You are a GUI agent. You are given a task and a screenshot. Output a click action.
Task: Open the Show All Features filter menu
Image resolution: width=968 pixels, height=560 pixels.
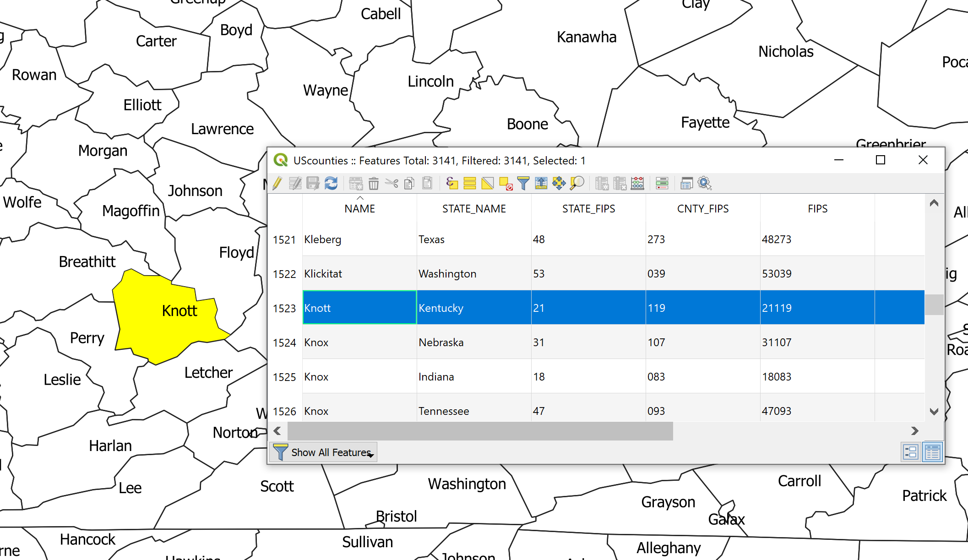(323, 452)
